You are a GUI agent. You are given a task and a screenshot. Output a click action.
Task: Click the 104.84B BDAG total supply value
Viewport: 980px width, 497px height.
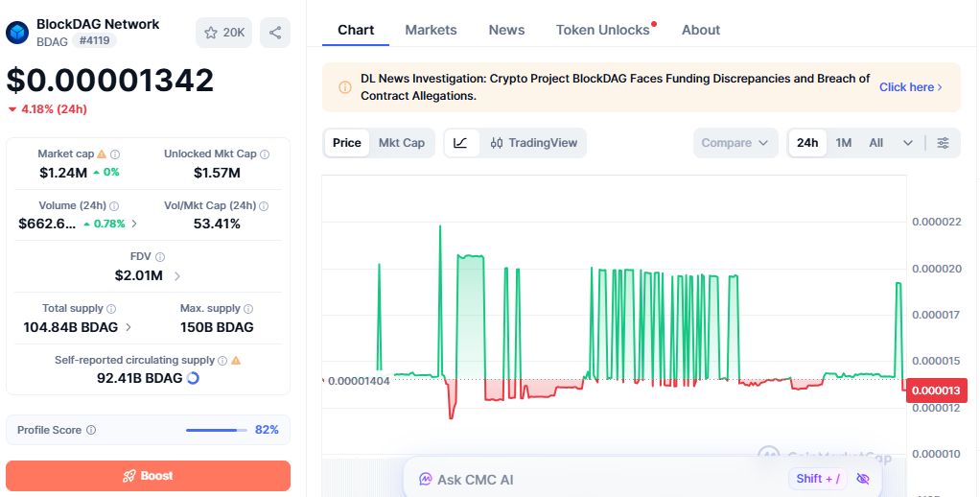coord(71,327)
